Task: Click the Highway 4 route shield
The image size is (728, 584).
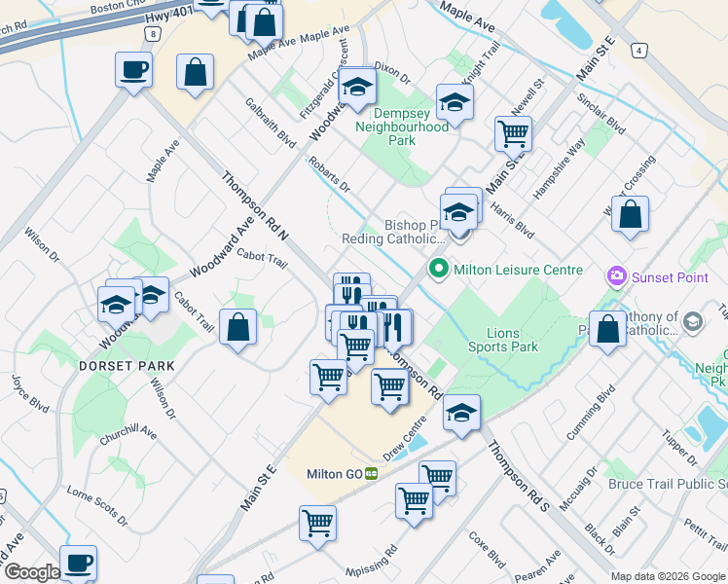Action: (x=639, y=51)
